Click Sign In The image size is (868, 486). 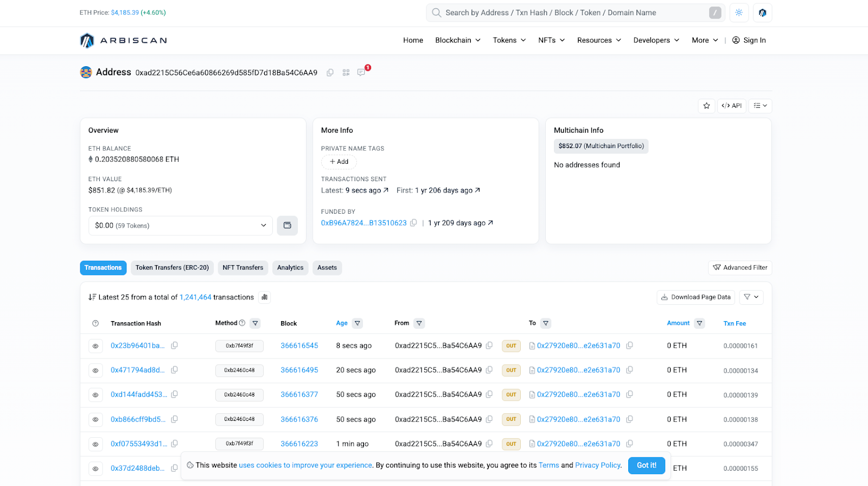(749, 40)
